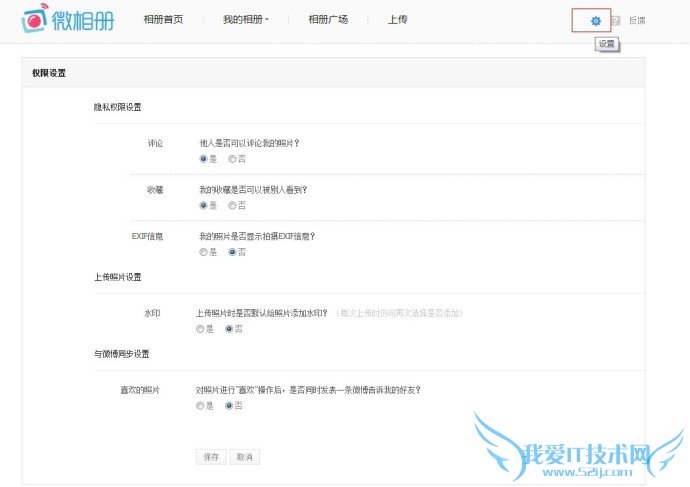Click the 微相册 logo

point(68,19)
